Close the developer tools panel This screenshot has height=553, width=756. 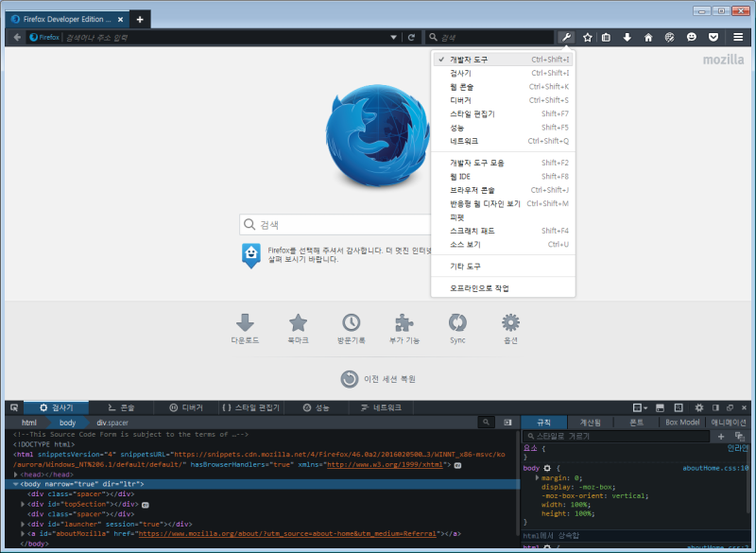pyautogui.click(x=744, y=407)
